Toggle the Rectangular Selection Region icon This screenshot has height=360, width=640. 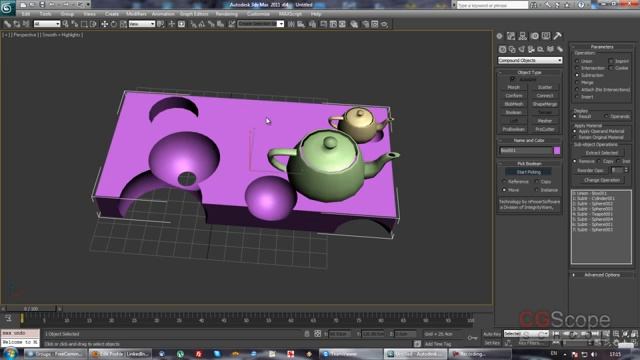(x=84, y=24)
